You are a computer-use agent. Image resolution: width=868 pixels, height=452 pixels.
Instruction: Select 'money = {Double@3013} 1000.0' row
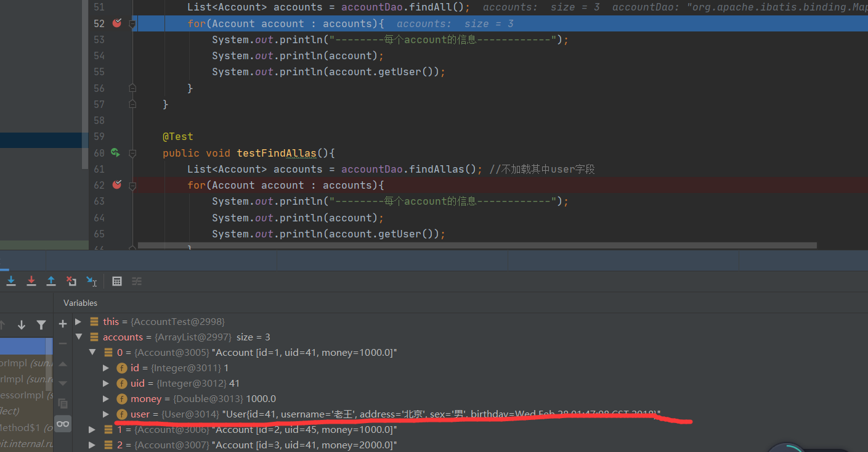pyautogui.click(x=203, y=398)
